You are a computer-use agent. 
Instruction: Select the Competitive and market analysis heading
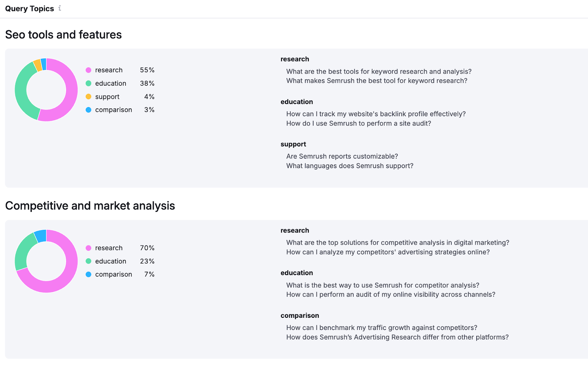point(90,206)
